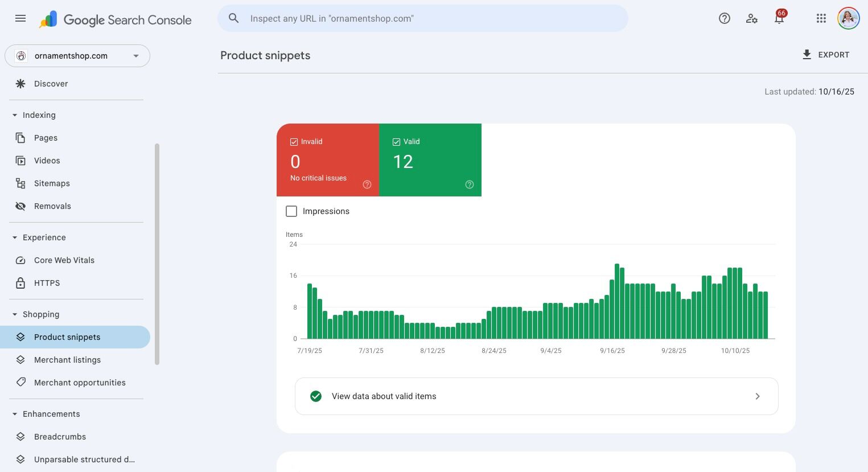Click help icon on Valid tile
Image resolution: width=868 pixels, height=472 pixels.
coord(470,184)
